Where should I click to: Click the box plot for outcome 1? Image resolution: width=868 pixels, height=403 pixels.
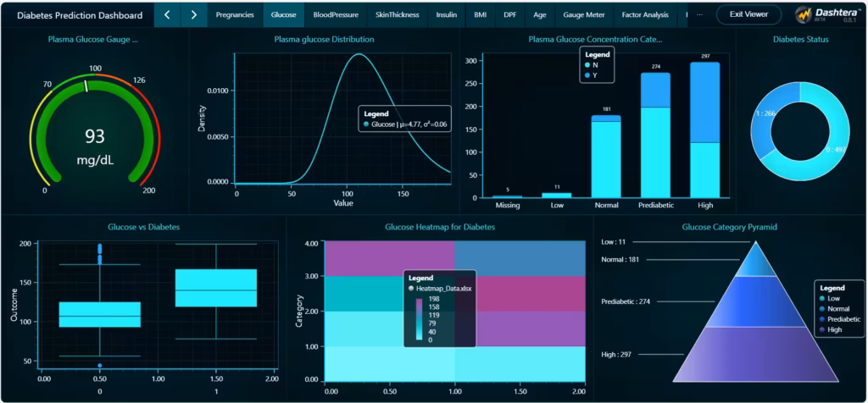pos(216,288)
